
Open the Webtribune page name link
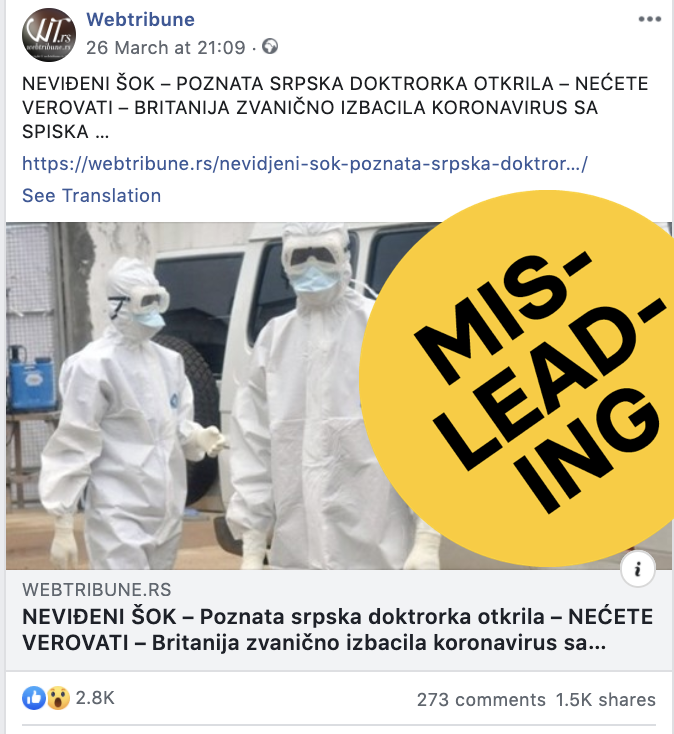point(140,20)
